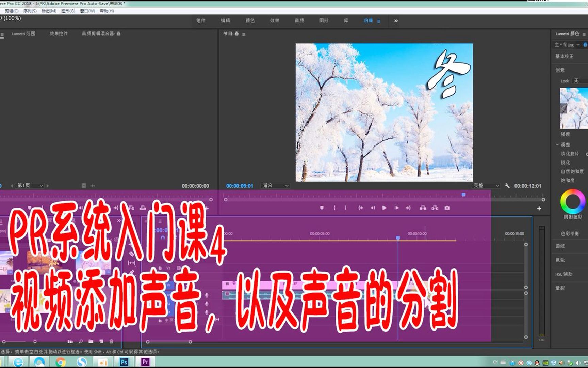Expand the 曲线 section
This screenshot has width=588, height=368.
pyautogui.click(x=560, y=246)
